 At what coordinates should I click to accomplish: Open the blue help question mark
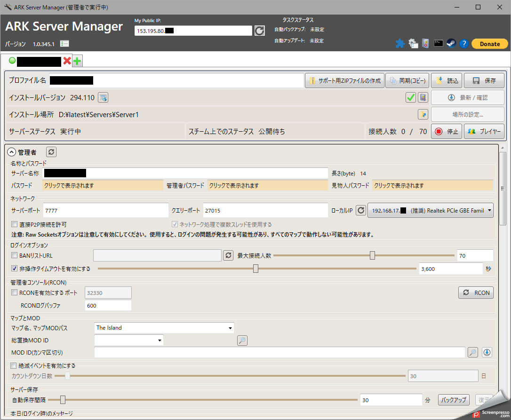464,43
